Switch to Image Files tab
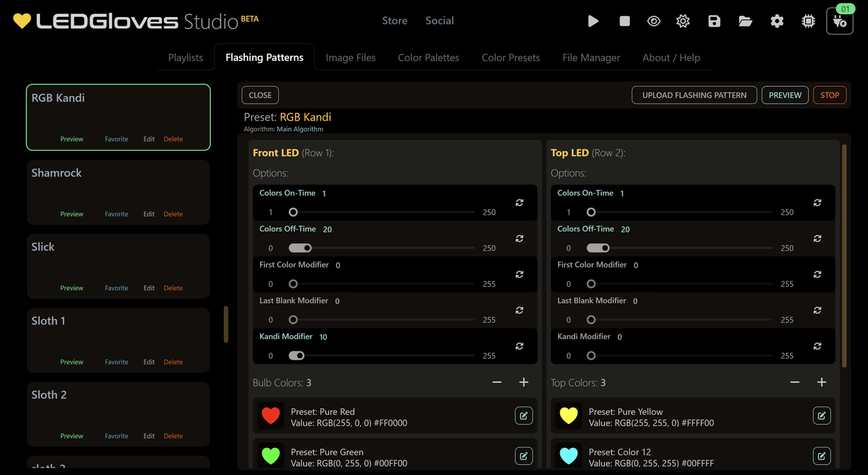The height and width of the screenshot is (475, 868). (x=351, y=58)
